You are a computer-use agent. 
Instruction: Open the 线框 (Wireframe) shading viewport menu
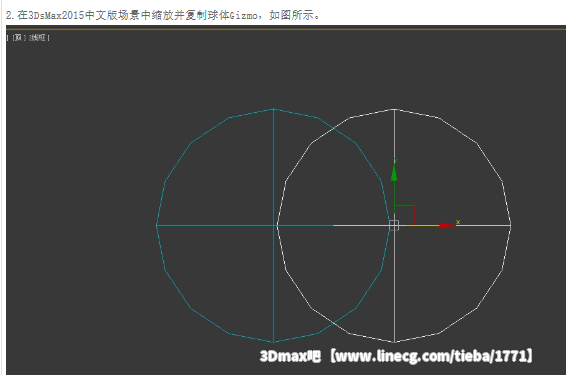[x=39, y=38]
